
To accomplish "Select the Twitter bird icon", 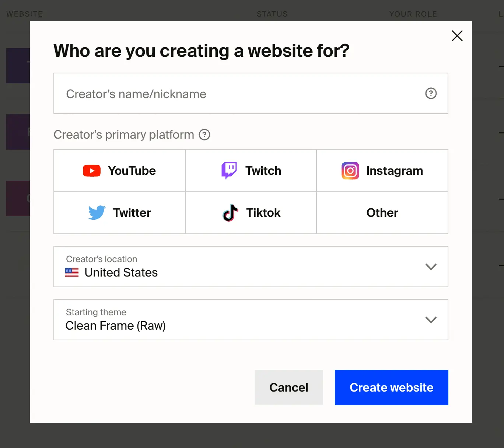I will pyautogui.click(x=96, y=213).
